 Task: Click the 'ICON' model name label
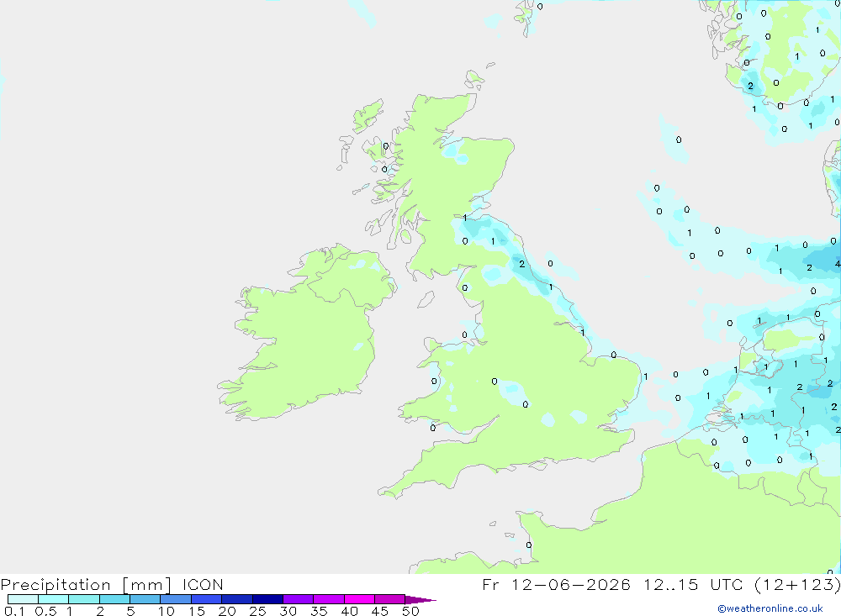point(203,584)
